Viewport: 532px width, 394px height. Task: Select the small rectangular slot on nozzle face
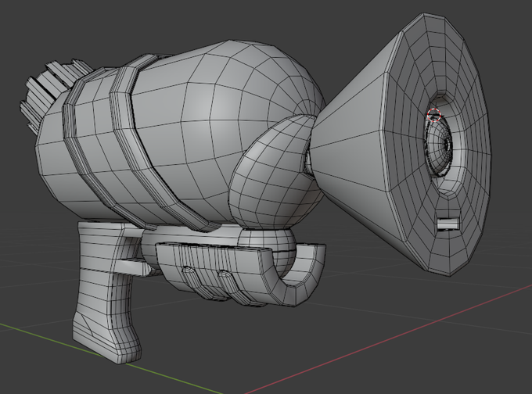coord(448,224)
